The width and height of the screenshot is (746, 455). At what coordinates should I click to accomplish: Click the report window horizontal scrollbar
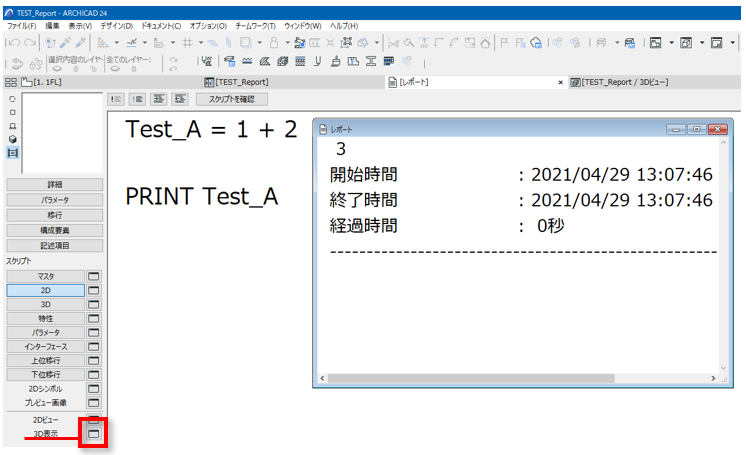point(471,378)
